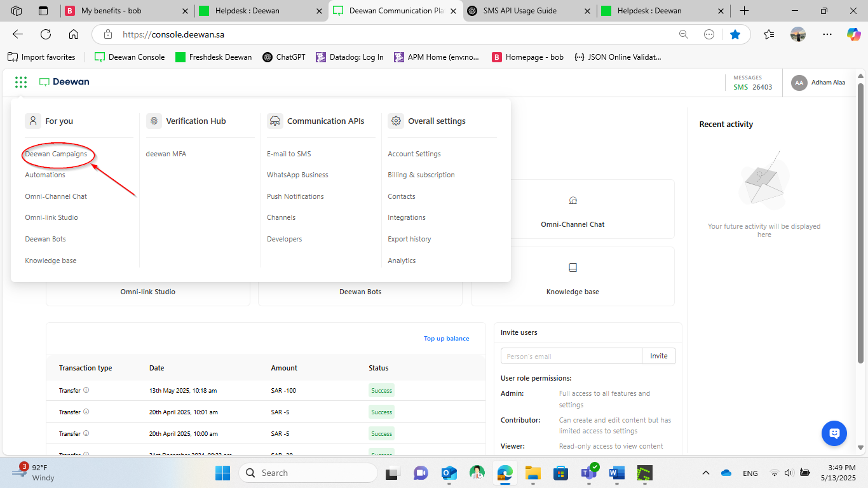Screen dimensions: 868x488
Task: Click the OneDrive cloud tray icon
Action: (726, 473)
